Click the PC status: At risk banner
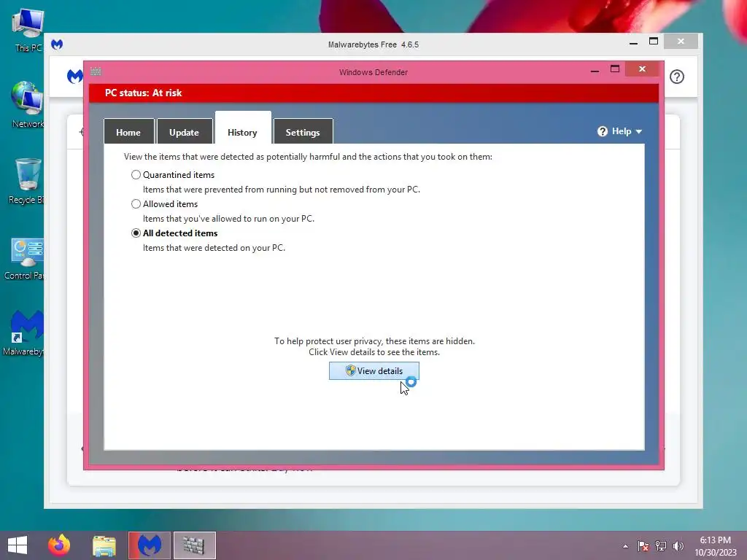Image resolution: width=747 pixels, height=560 pixels. (x=374, y=93)
